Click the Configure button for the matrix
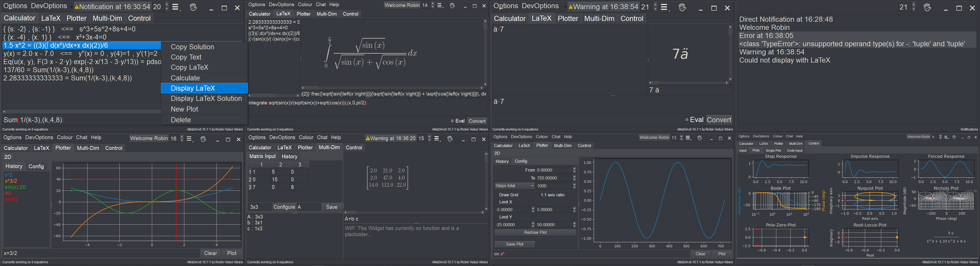980x266 pixels. tap(284, 207)
